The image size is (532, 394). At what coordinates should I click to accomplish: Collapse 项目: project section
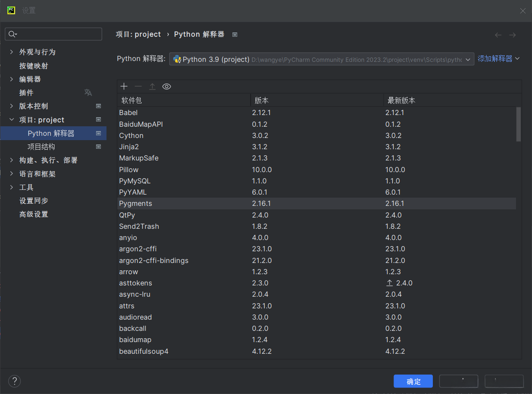tap(12, 120)
